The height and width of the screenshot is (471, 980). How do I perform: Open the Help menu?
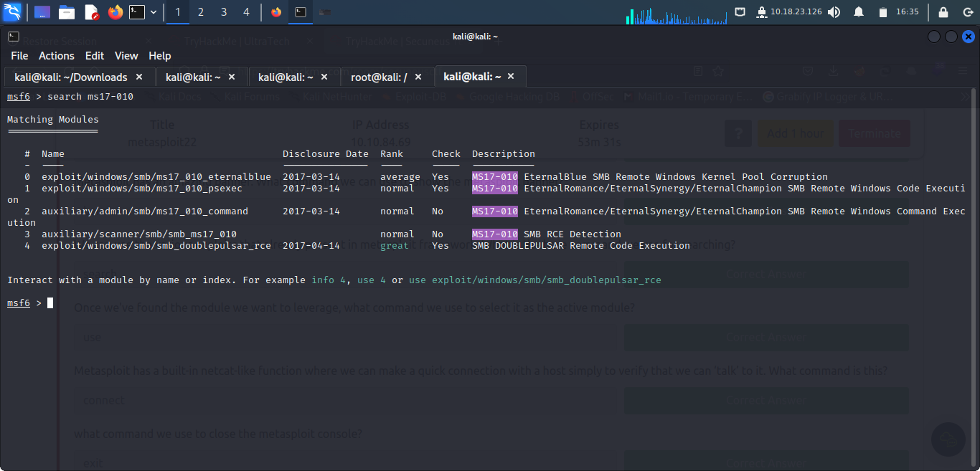tap(160, 55)
